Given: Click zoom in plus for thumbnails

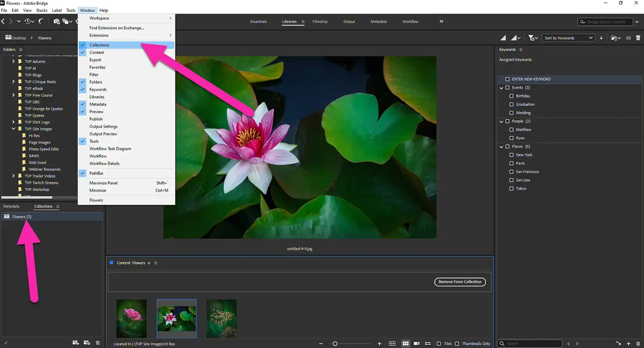Looking at the screenshot, I should point(379,344).
